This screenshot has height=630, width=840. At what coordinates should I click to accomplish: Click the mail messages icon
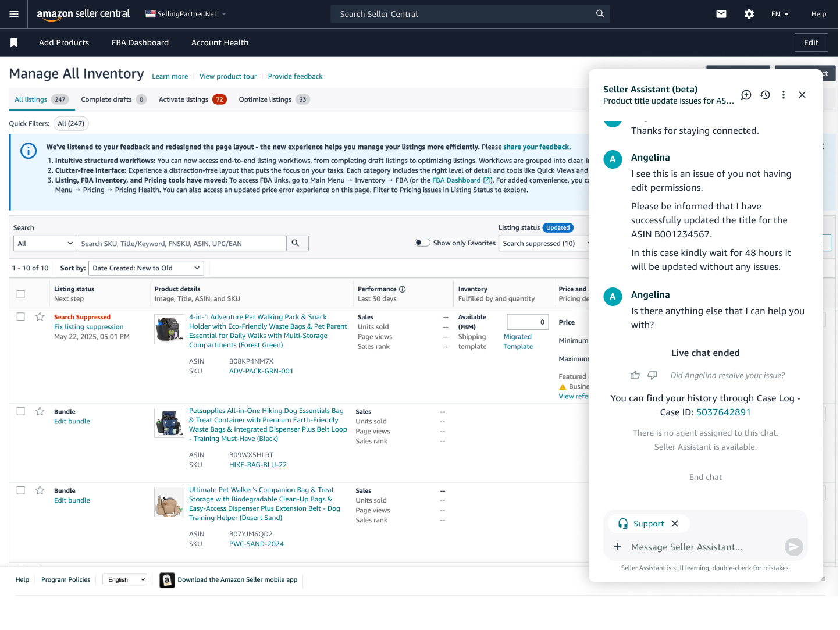(x=721, y=14)
